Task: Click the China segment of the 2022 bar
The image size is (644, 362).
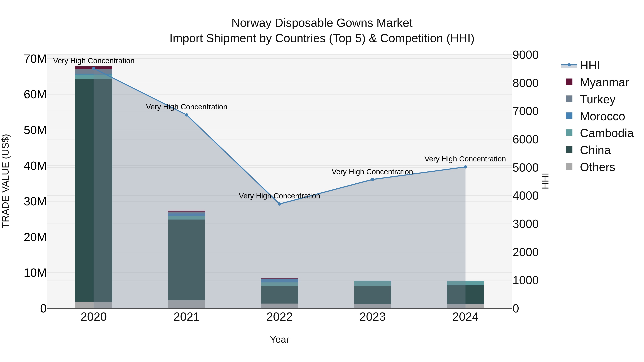Action: (x=279, y=295)
